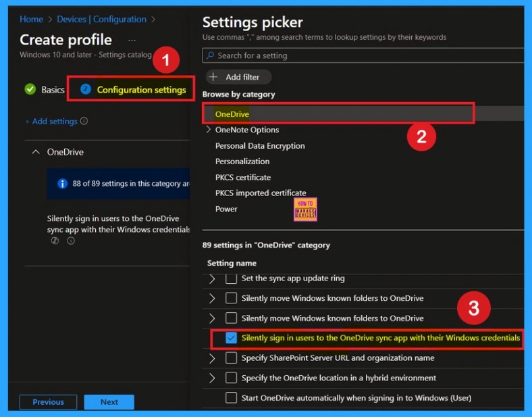Open Devices | Configuration breadcrumb
The width and height of the screenshot is (532, 417).
101,19
